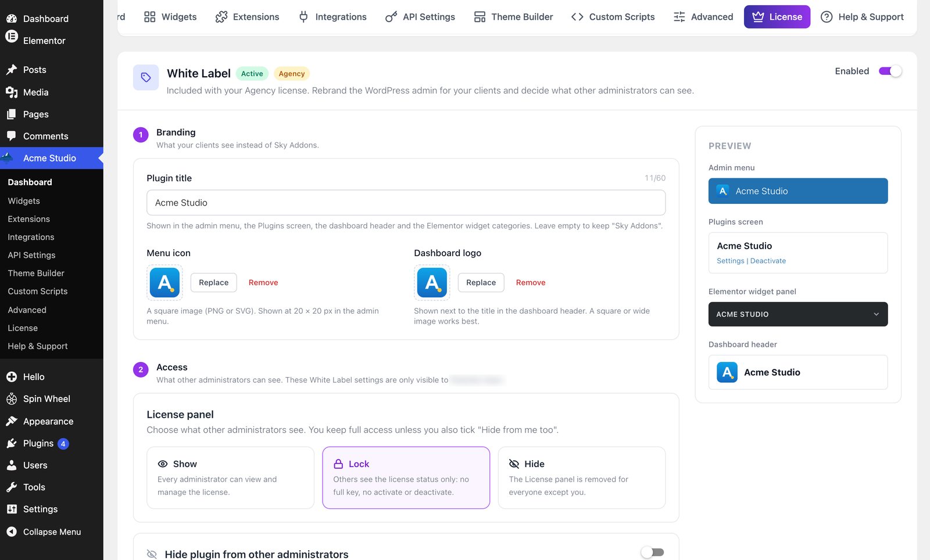Toggle Hide plugin from other administrators switch

click(x=652, y=552)
